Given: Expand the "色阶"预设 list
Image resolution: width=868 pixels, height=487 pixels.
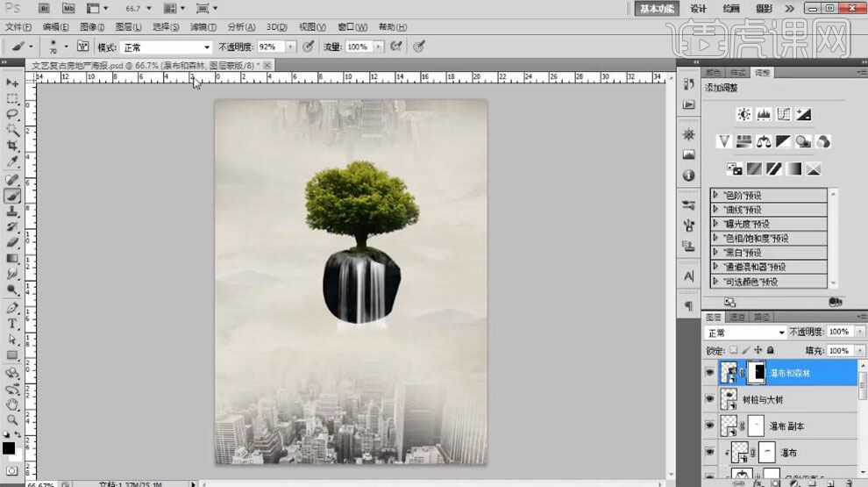Looking at the screenshot, I should point(715,195).
